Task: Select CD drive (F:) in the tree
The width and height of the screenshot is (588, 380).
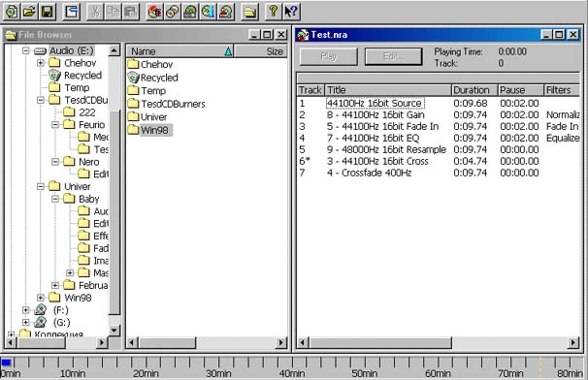Action: [61, 310]
